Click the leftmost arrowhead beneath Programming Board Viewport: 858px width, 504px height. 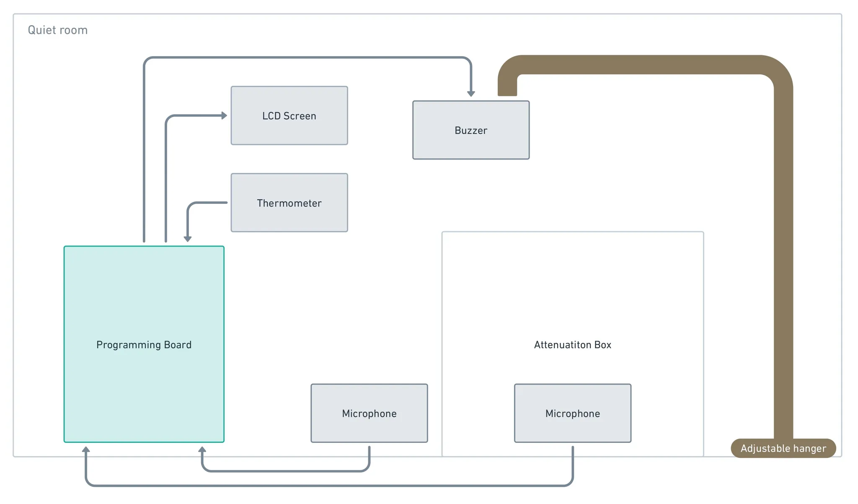coord(86,450)
